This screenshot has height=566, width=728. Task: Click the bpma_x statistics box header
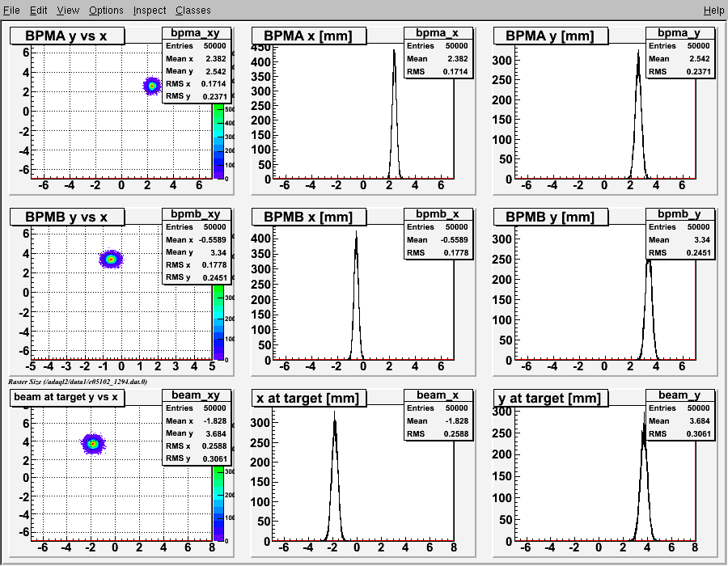[x=438, y=33]
